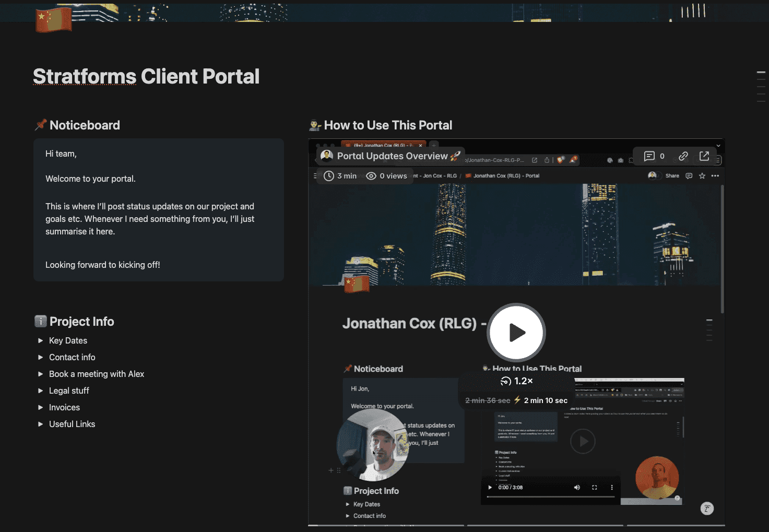Click the eye icon next to 0 views
Viewport: 769px width, 532px height.
pos(371,176)
